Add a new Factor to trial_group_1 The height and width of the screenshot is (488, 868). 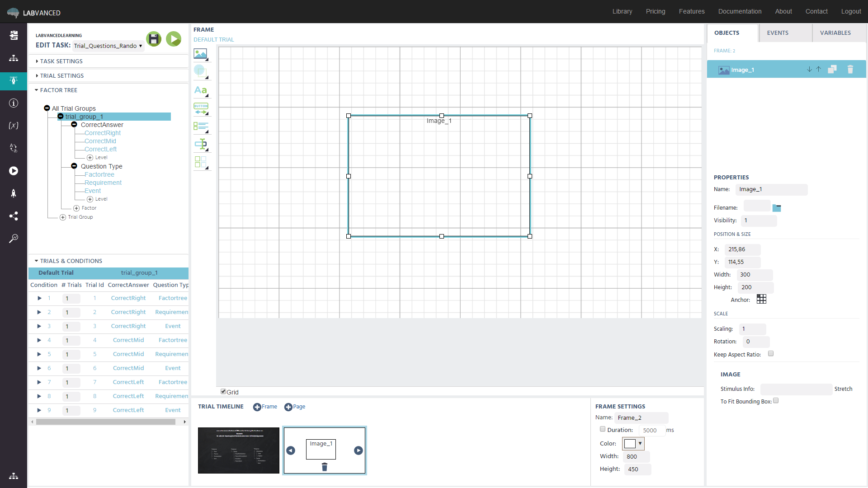point(85,208)
